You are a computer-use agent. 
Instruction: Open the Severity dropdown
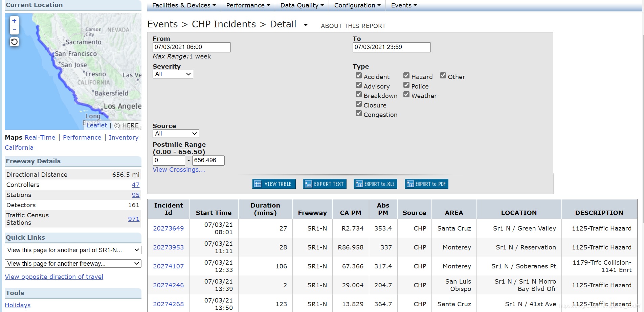173,74
